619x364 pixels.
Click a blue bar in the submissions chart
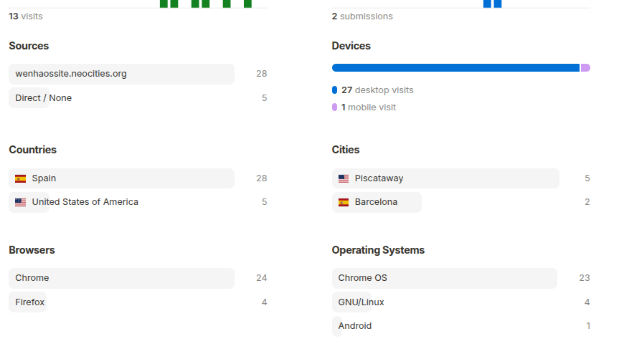[488, 4]
